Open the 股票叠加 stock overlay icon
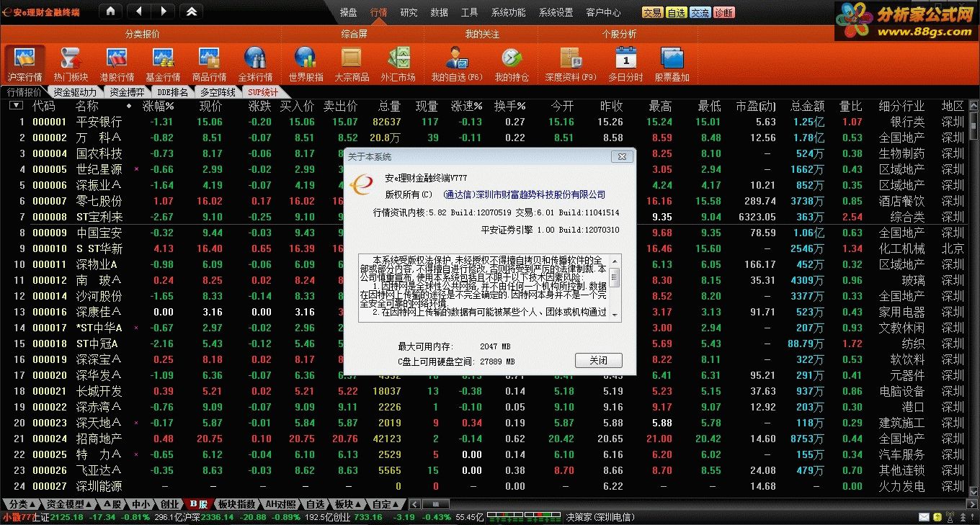 click(672, 63)
